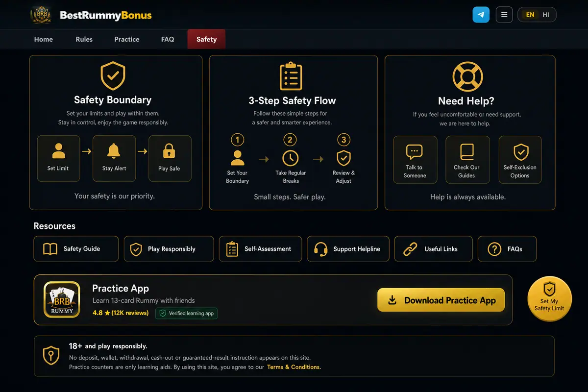Screen dimensions: 588x392
Task: Click the "Help is always available." text
Action: [468, 197]
